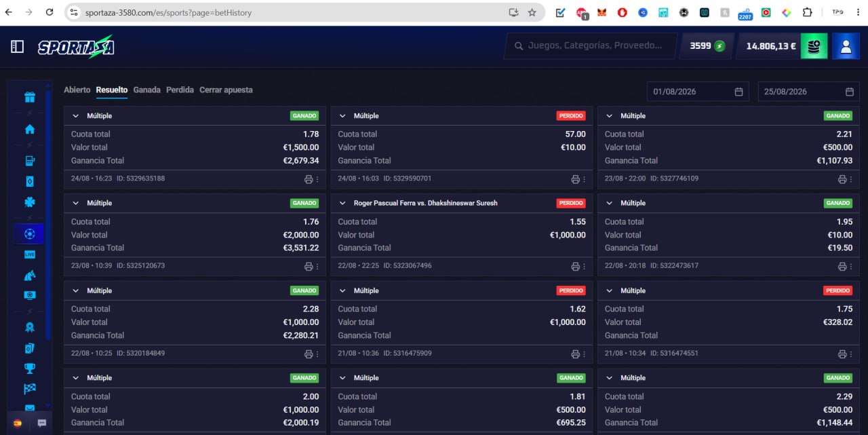
Task: Expand the Múltiple bet placed 24/08 16:23
Action: pyautogui.click(x=76, y=116)
